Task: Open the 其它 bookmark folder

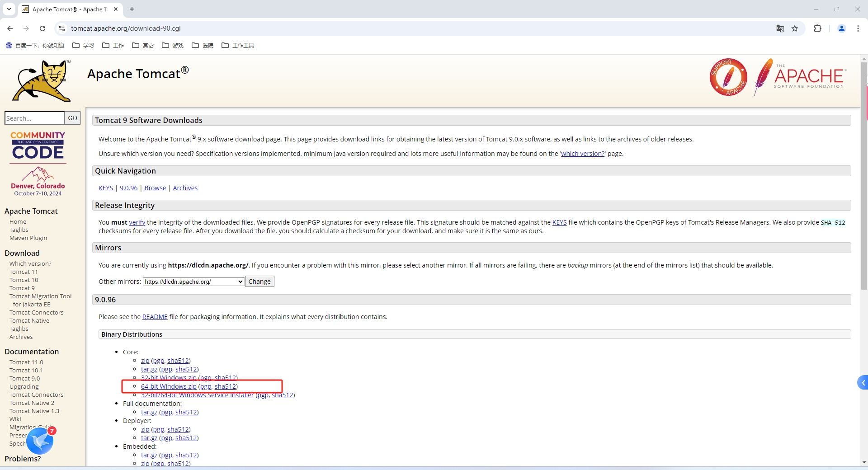Action: coord(143,45)
